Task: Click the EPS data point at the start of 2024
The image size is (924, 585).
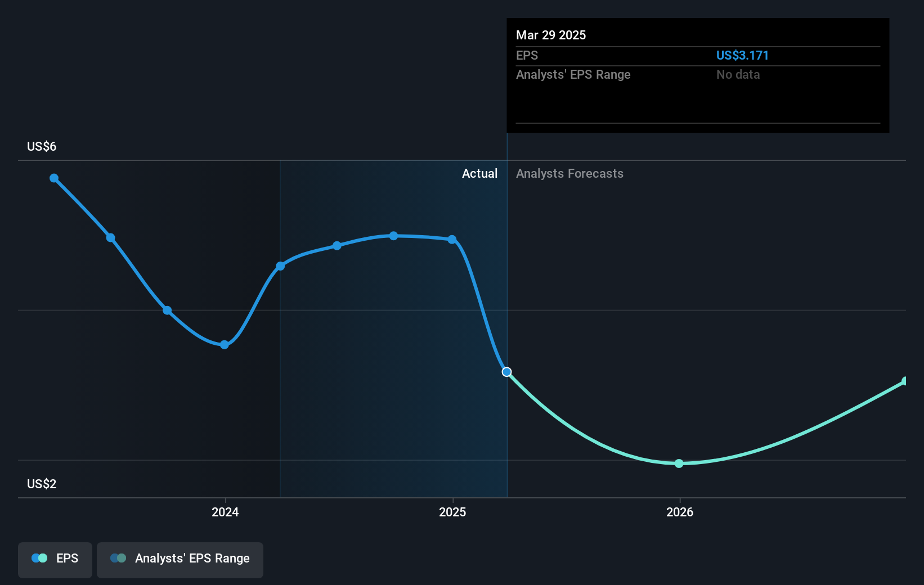Action: (x=225, y=345)
